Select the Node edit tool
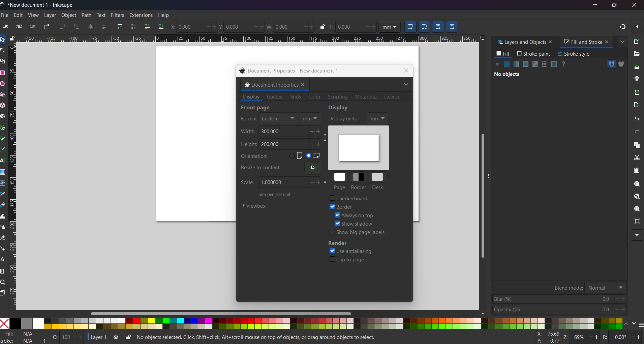The height and width of the screenshot is (344, 644). tap(3, 51)
